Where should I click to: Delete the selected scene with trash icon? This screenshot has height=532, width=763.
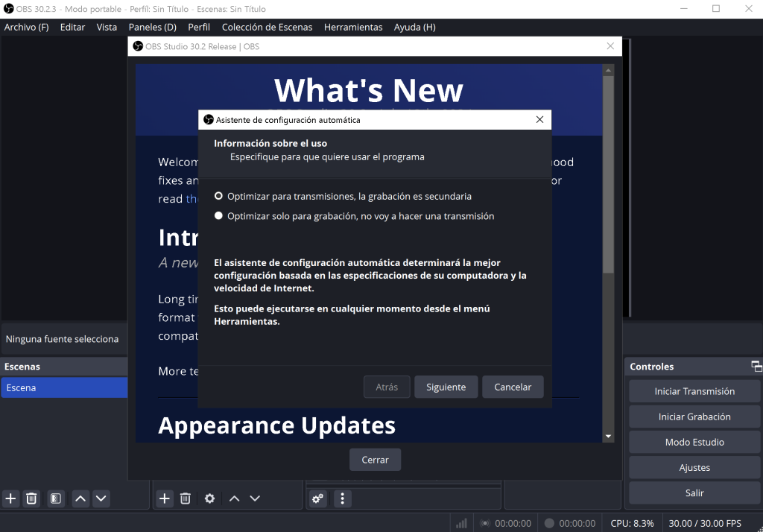pyautogui.click(x=31, y=498)
